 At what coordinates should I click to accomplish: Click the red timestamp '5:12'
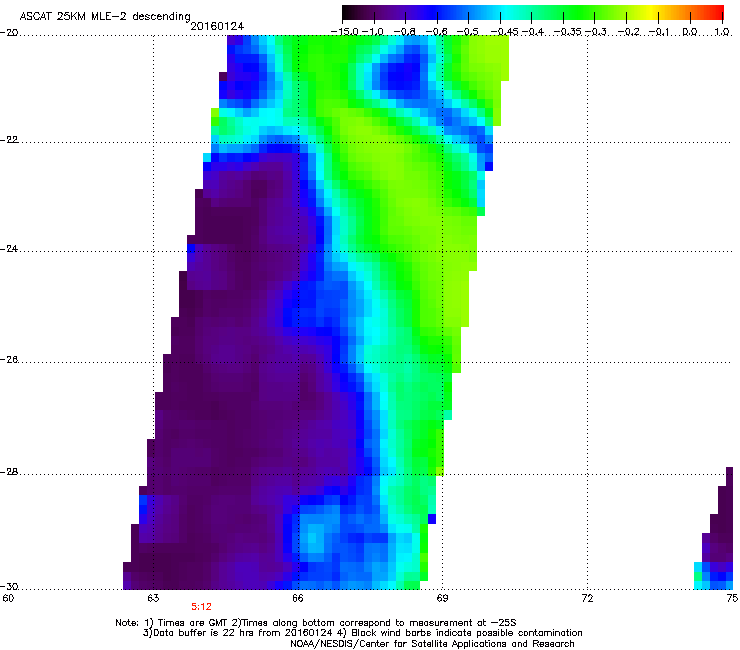(x=202, y=607)
